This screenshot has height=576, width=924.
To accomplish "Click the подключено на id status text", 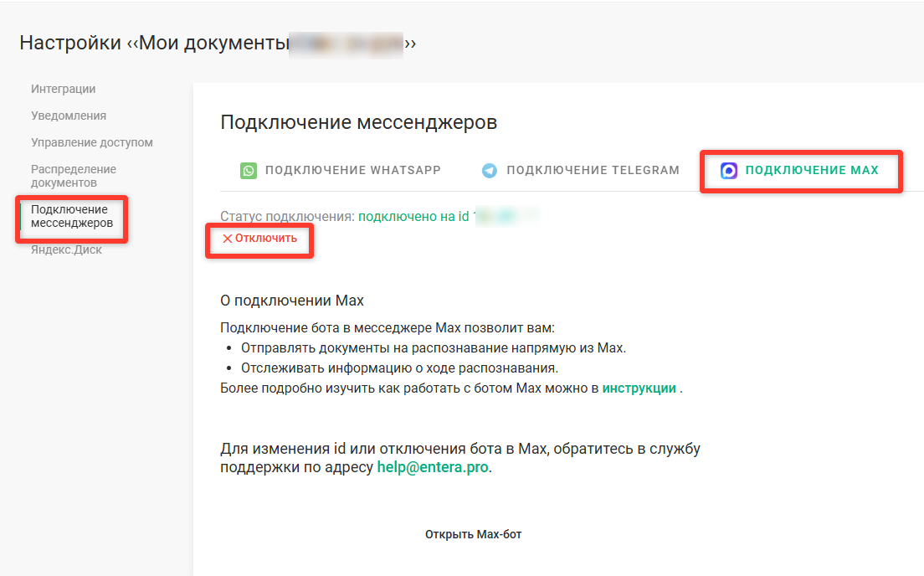I will (413, 216).
